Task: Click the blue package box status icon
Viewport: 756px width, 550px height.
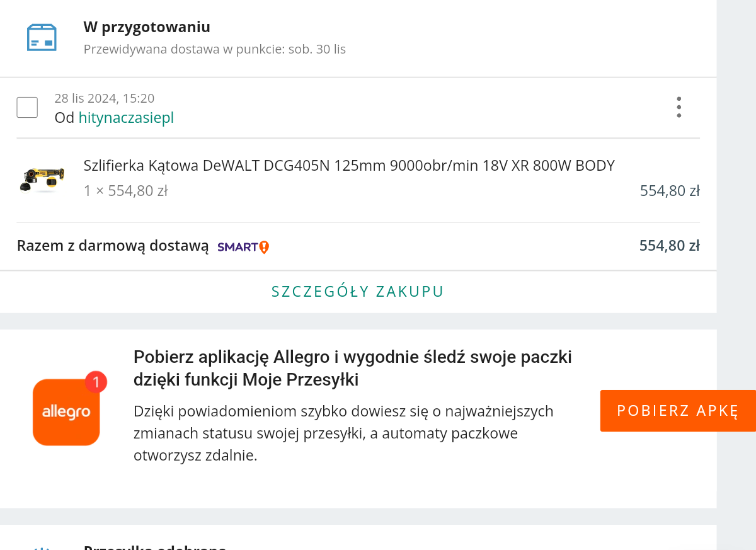Action: coord(42,37)
